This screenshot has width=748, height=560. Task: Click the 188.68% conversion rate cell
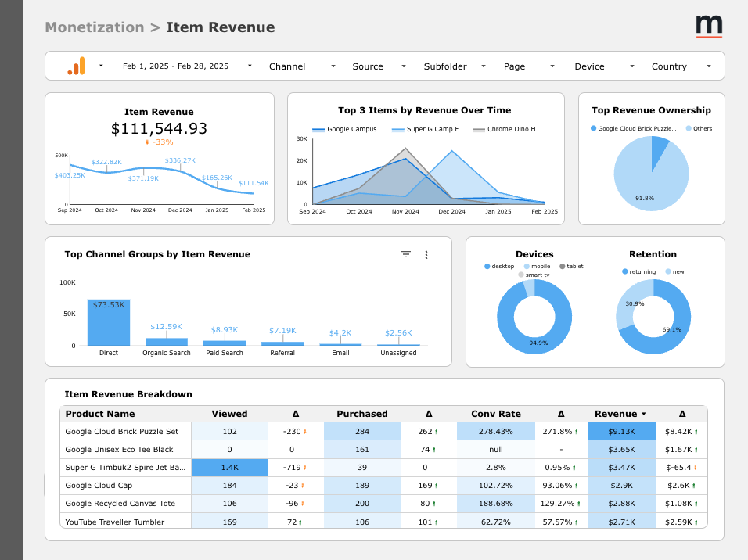tap(495, 503)
